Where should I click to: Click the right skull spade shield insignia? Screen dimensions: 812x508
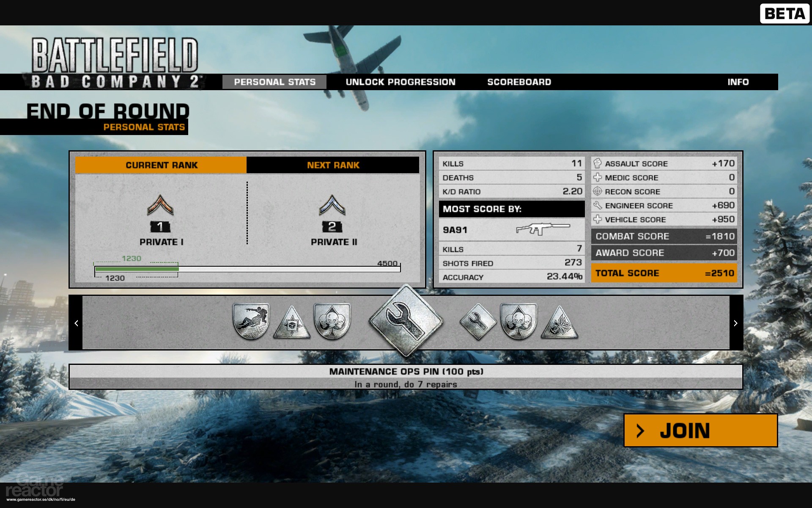[518, 321]
